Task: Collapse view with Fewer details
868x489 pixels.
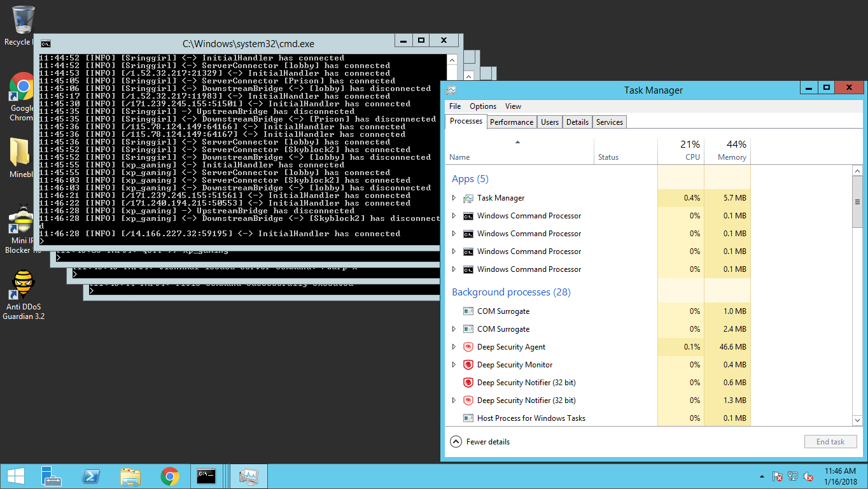Action: pos(480,442)
